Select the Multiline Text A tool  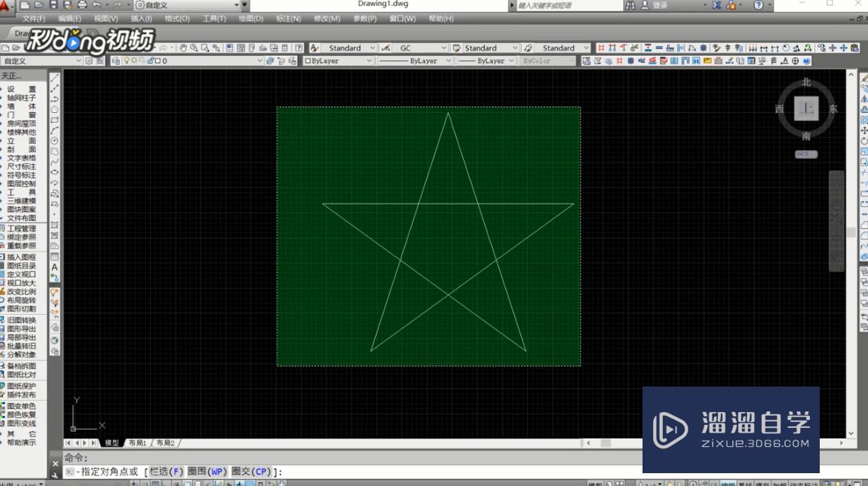(x=55, y=267)
